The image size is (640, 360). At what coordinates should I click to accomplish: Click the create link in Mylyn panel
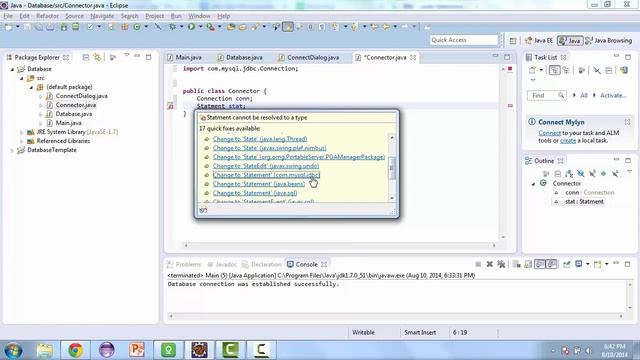tap(568, 140)
